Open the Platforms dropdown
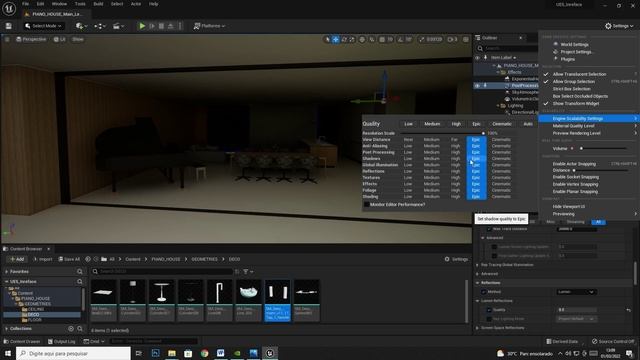This screenshot has width=640, height=360. pos(209,26)
